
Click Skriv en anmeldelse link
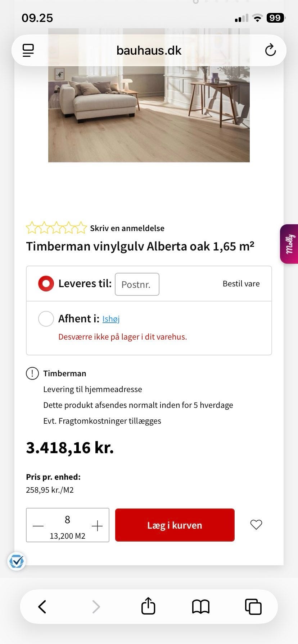click(x=127, y=228)
